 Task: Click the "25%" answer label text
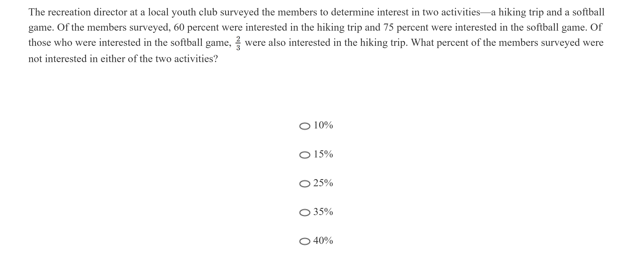tap(323, 183)
